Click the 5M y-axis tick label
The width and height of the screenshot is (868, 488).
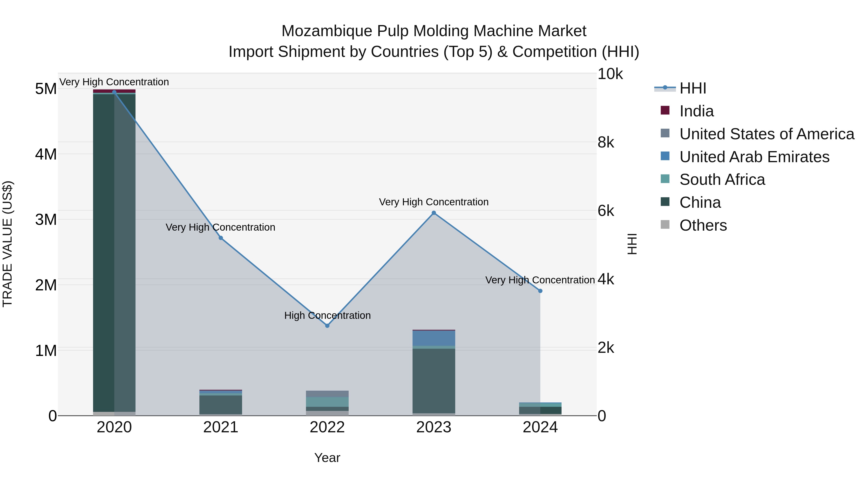(x=46, y=89)
